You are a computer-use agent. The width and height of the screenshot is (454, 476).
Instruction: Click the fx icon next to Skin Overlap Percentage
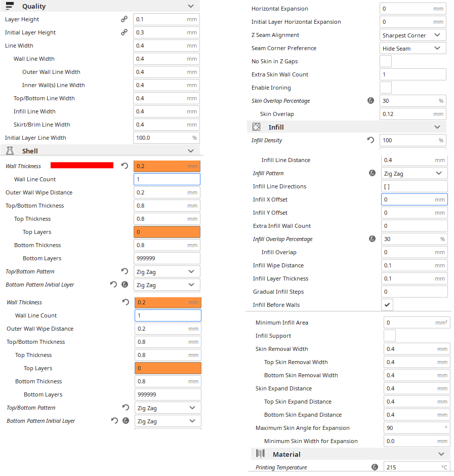[370, 101]
